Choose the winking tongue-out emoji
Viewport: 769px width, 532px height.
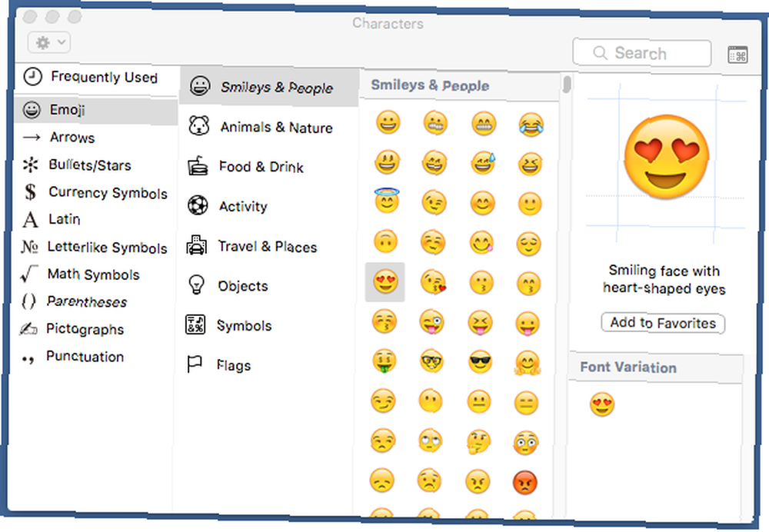(432, 323)
